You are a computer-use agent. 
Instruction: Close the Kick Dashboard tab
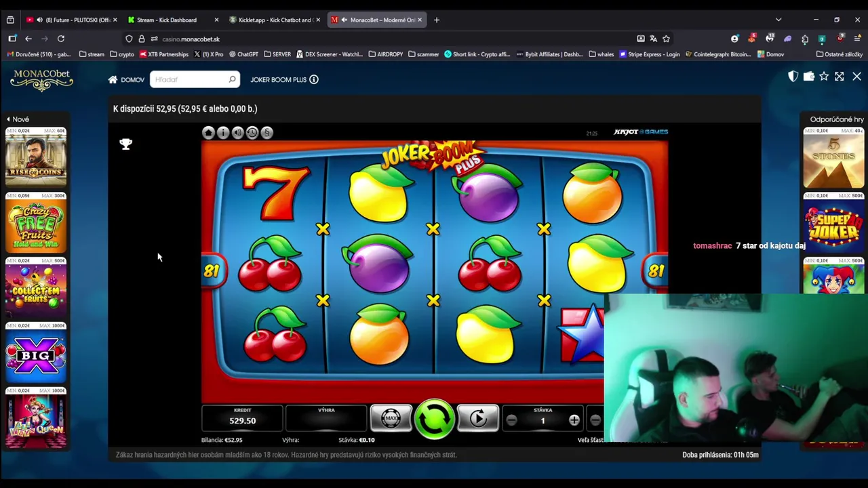tap(216, 20)
